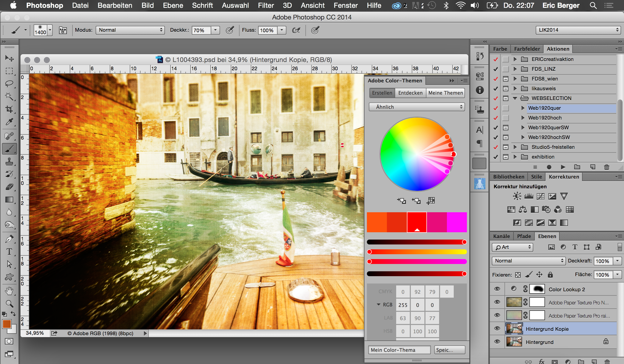
Task: Open the Ähnlich color rule dropdown
Action: point(416,107)
